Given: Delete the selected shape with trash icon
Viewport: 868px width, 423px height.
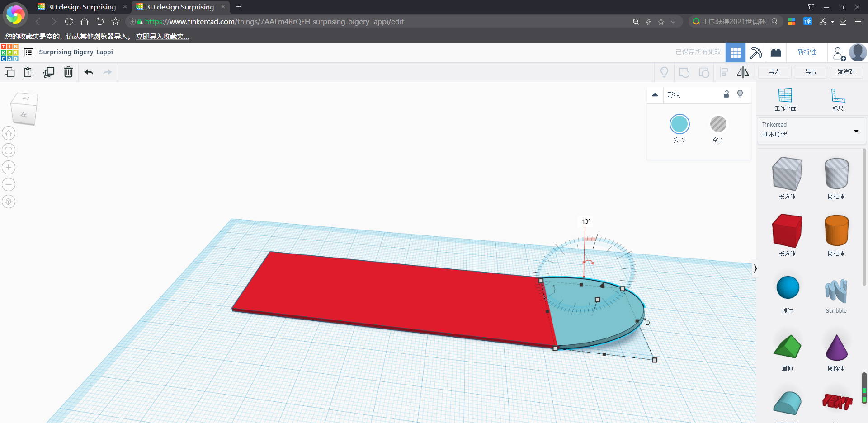Looking at the screenshot, I should (68, 72).
